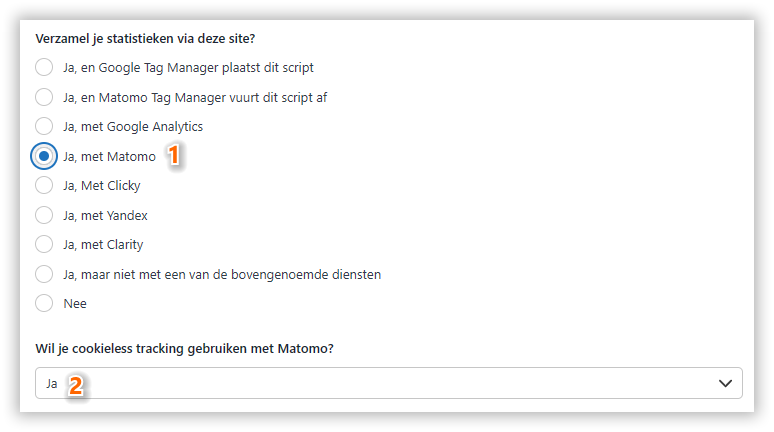Click the 'Nee' label text
This screenshot has width=774, height=432.
coord(75,303)
